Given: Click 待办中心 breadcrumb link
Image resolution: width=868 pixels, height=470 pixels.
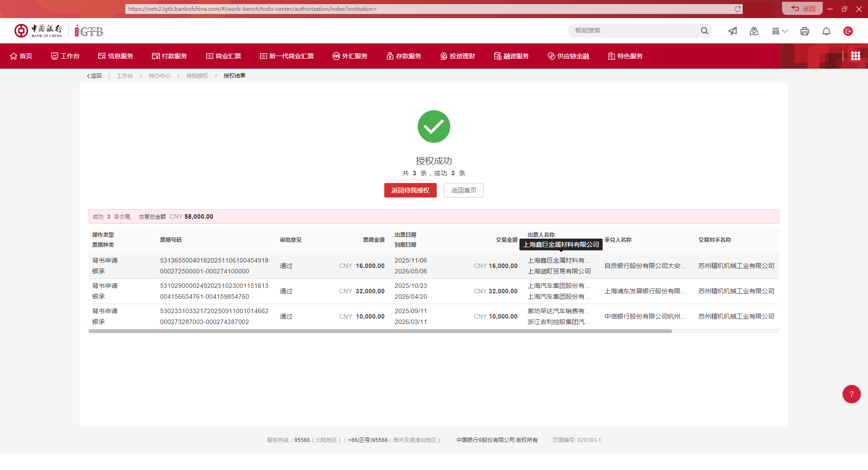Looking at the screenshot, I should point(160,76).
